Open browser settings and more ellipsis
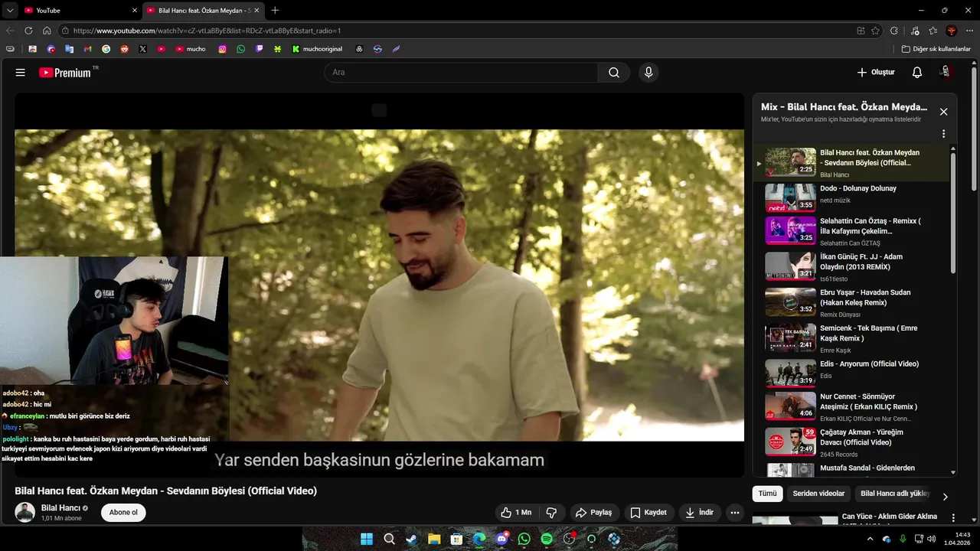980x551 pixels. pyautogui.click(x=969, y=31)
